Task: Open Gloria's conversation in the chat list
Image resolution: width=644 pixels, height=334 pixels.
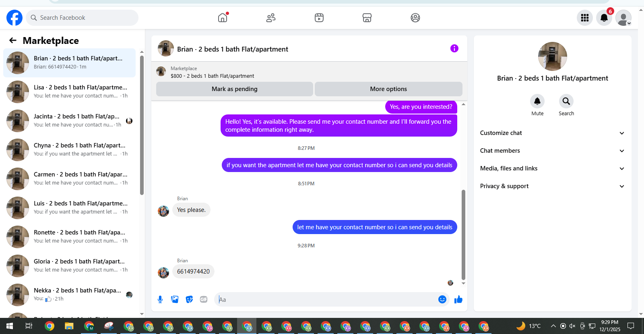Action: [x=69, y=266]
